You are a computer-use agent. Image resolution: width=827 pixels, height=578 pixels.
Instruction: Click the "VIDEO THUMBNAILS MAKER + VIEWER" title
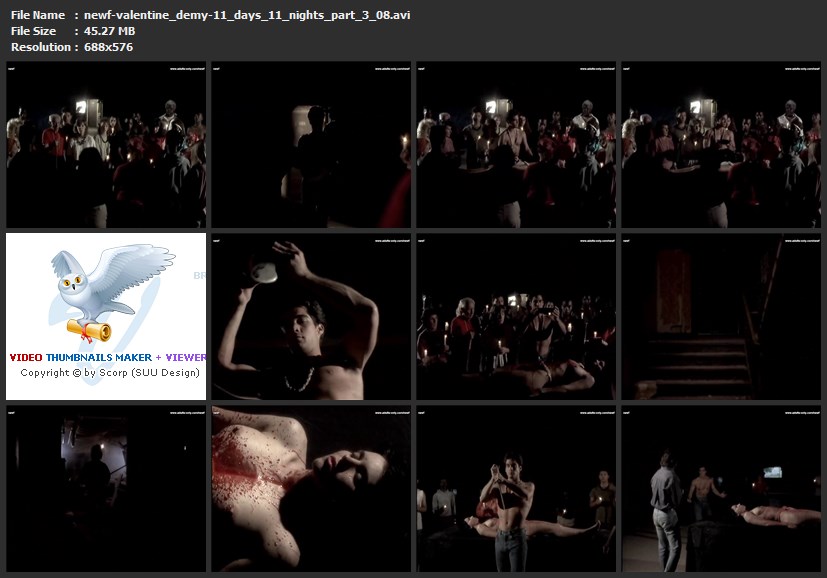point(108,357)
